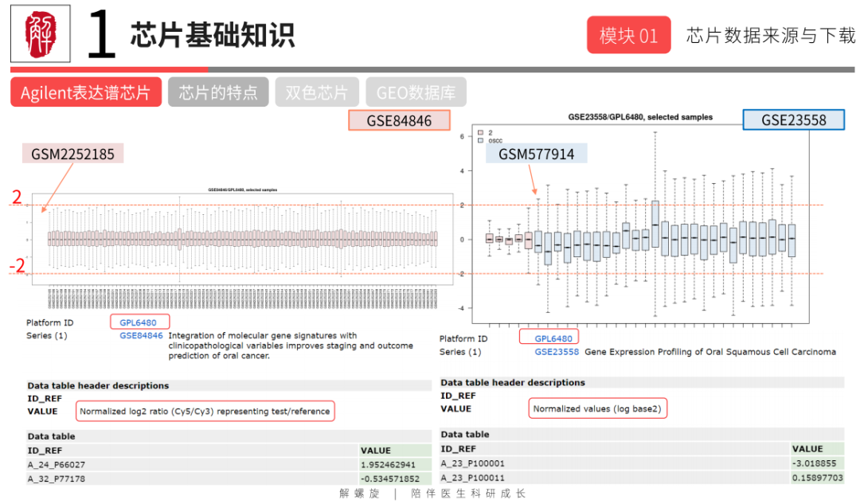The image size is (860, 504).
Task: Click the pink legend swatch labeled 2
Action: point(480,133)
